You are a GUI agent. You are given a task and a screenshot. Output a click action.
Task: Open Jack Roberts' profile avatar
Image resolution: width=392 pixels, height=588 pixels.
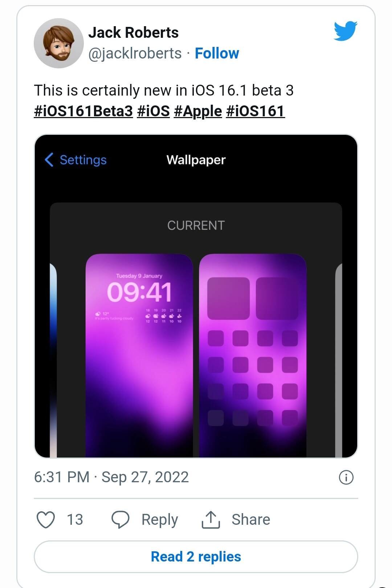coord(59,43)
